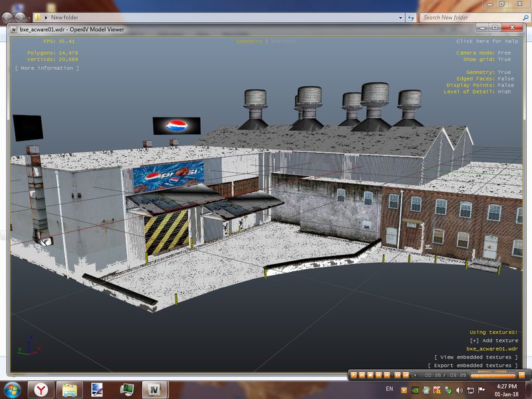This screenshot has width=532, height=399.
Task: Click the Explorer Back navigation button
Action: (7, 17)
